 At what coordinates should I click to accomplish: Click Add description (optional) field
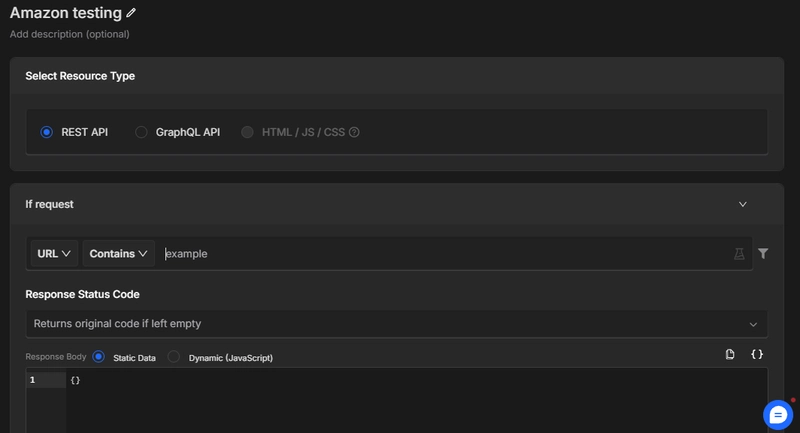(x=69, y=34)
